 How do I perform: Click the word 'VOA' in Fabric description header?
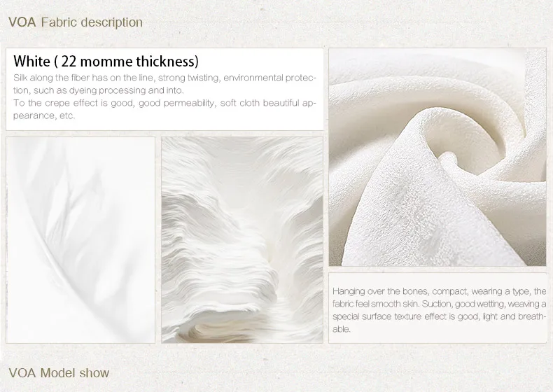pos(22,22)
